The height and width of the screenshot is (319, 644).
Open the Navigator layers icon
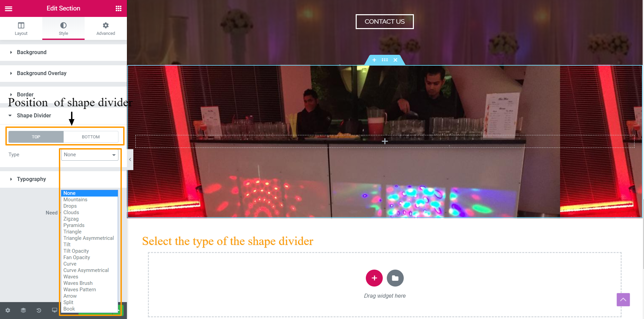pyautogui.click(x=23, y=310)
